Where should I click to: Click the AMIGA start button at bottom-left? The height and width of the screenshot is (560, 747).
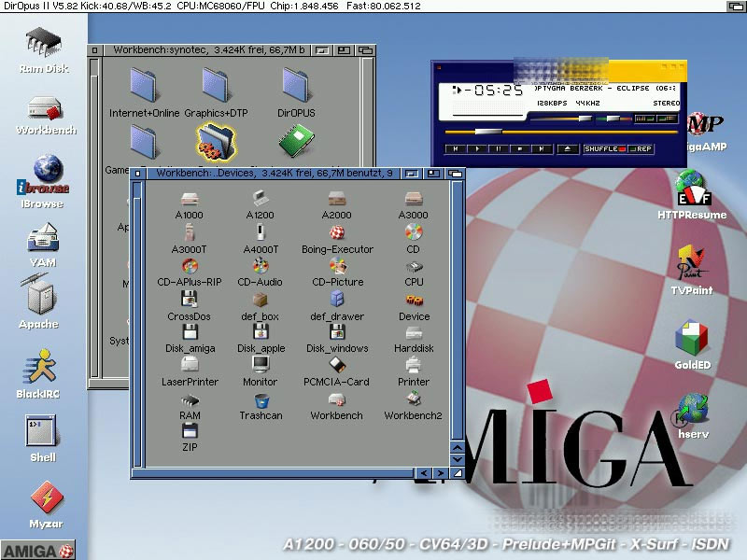tap(38, 551)
